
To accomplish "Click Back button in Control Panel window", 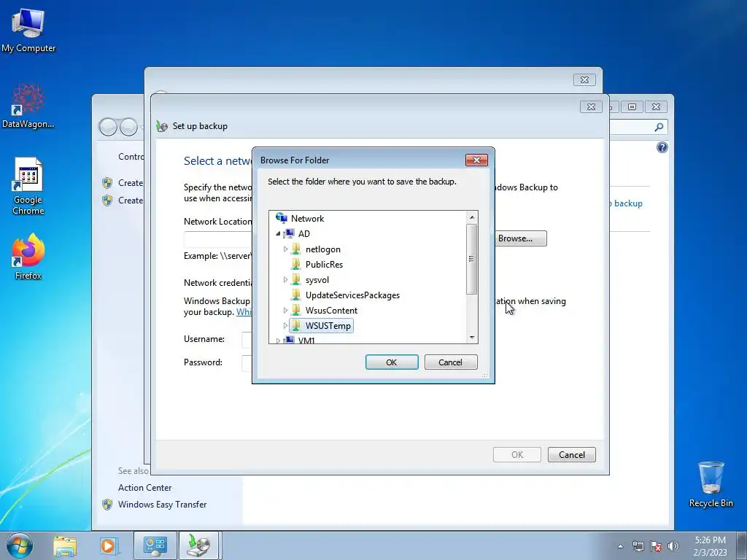I will tap(108, 127).
